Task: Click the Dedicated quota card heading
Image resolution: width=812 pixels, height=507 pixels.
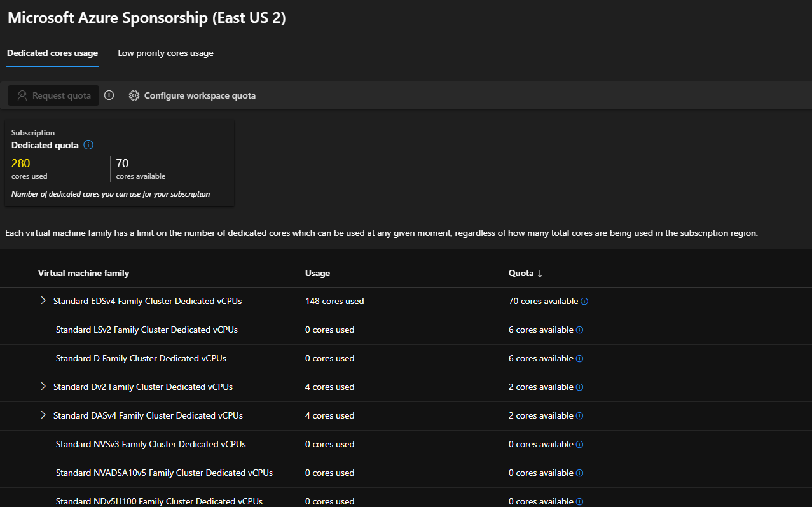Action: tap(45, 145)
